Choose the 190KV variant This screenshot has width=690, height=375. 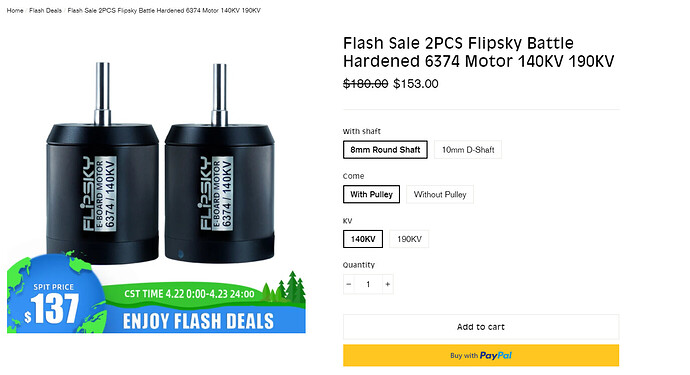[x=409, y=239]
